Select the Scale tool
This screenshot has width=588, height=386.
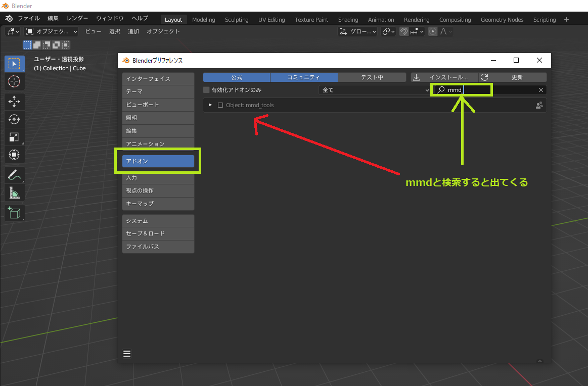click(x=14, y=137)
